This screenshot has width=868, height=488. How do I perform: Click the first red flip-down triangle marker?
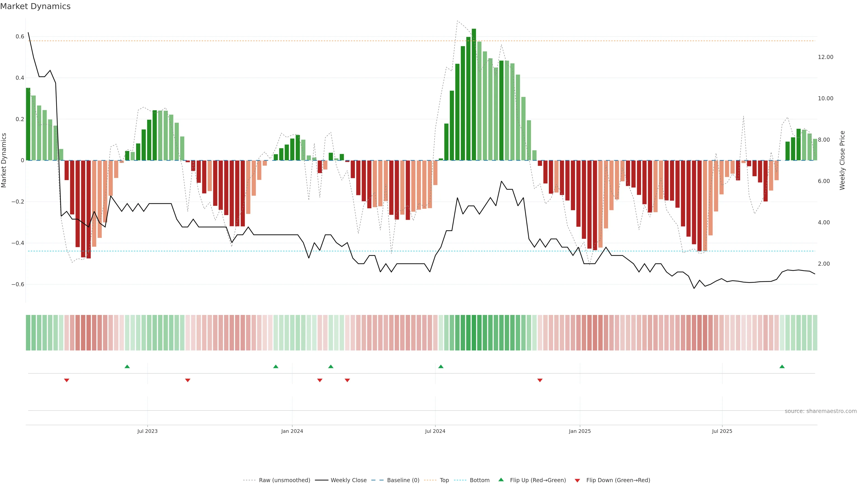(x=67, y=380)
